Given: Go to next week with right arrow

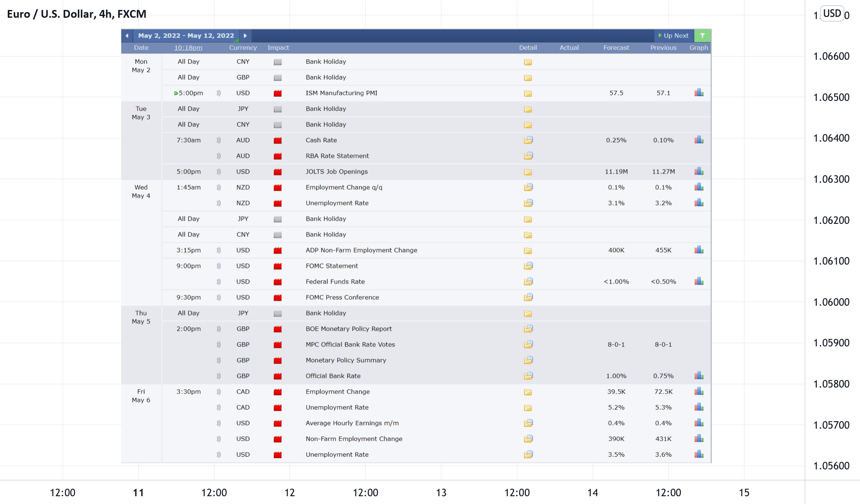Looking at the screenshot, I should [245, 36].
